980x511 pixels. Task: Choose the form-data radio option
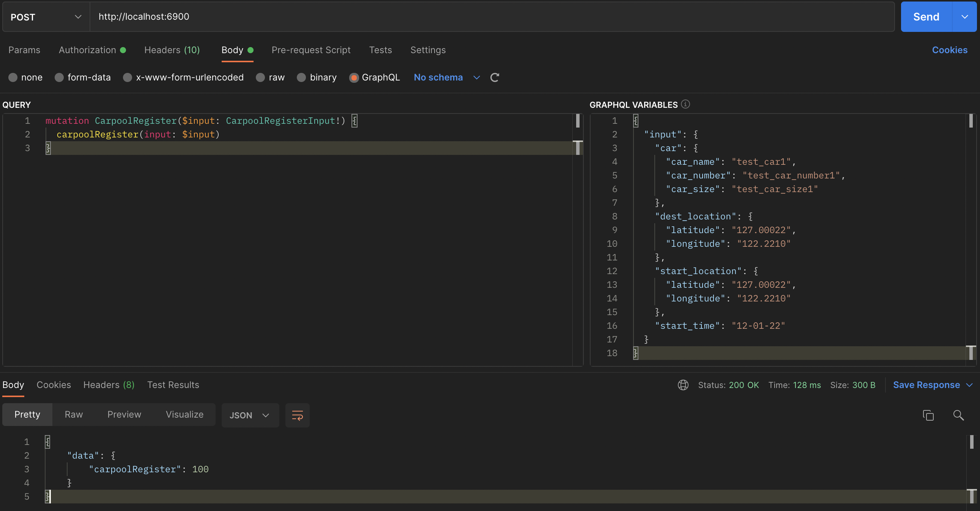59,77
